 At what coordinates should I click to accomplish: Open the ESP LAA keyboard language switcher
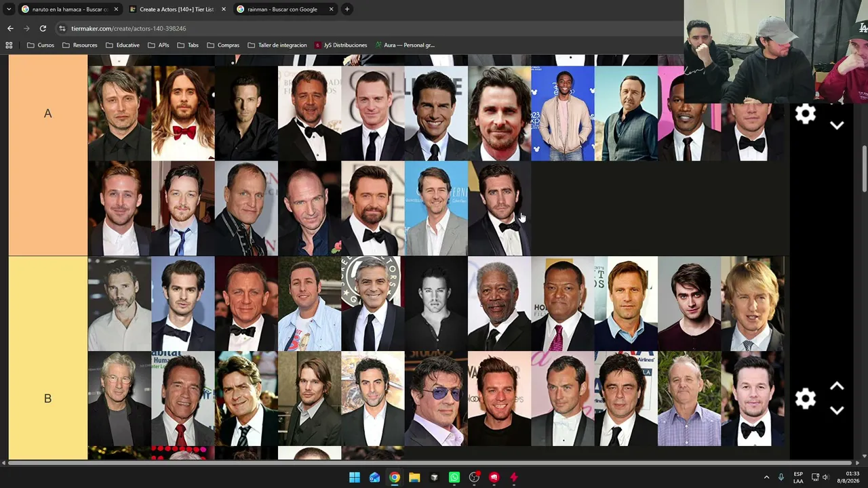tap(798, 477)
